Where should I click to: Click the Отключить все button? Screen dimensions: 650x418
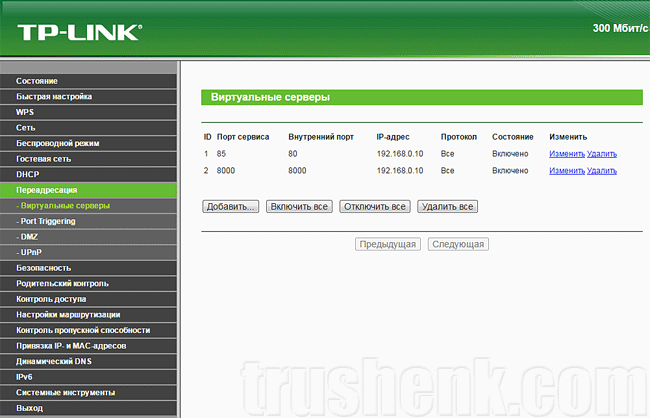click(375, 207)
